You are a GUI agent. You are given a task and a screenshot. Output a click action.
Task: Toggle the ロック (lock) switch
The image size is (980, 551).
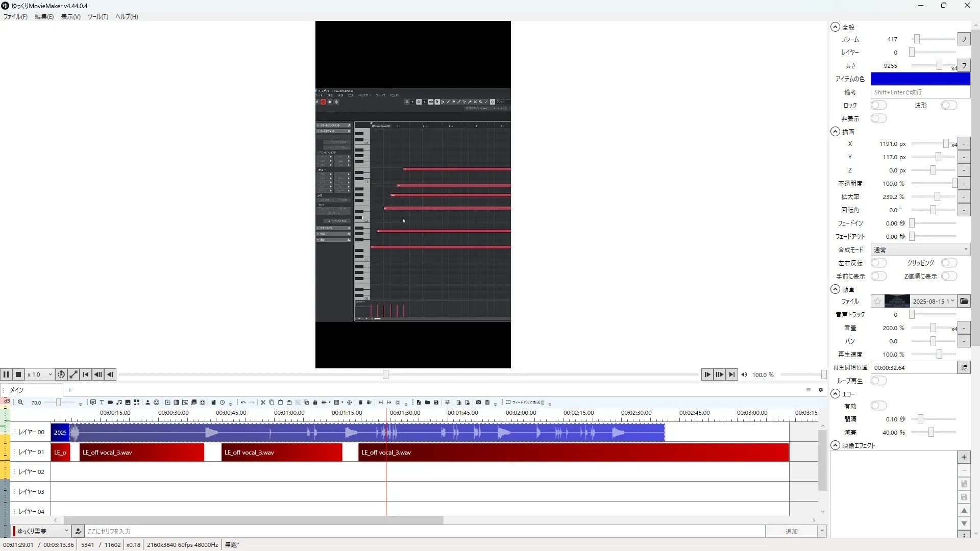click(878, 105)
